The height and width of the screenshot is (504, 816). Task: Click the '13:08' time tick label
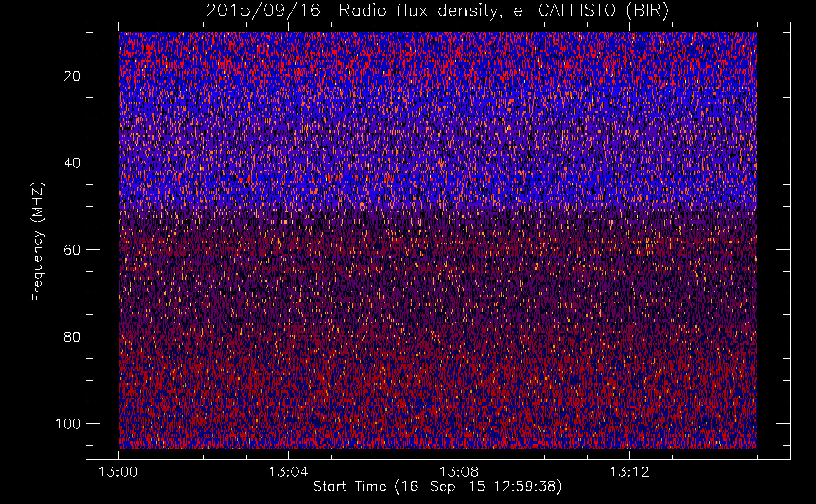point(459,472)
